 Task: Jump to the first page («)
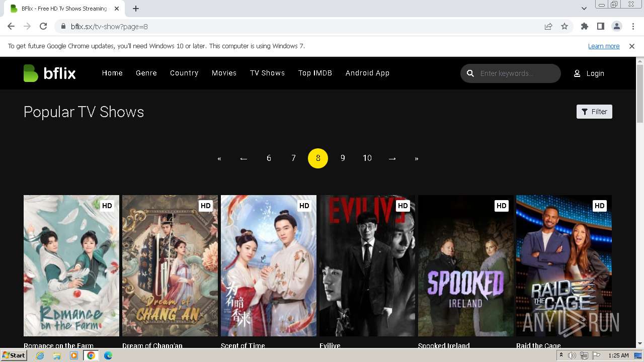tap(219, 158)
